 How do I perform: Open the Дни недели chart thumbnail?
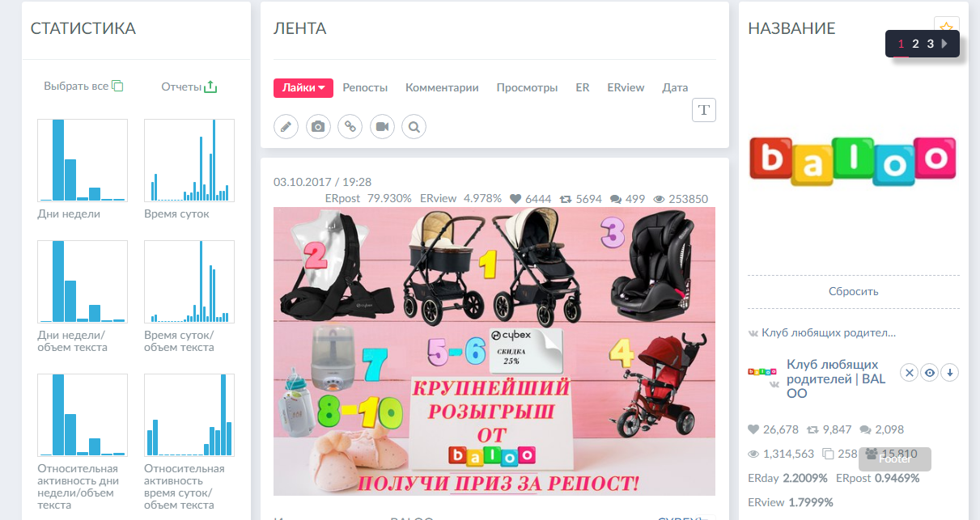pos(83,160)
